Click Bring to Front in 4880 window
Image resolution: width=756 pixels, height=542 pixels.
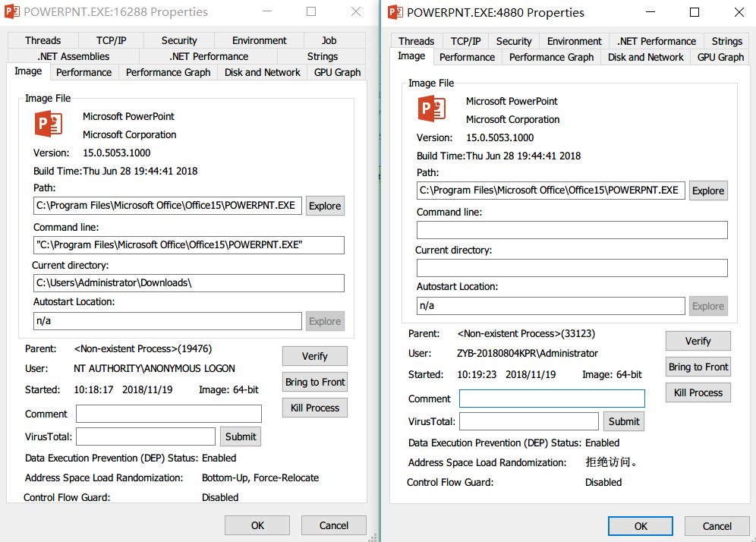pyautogui.click(x=698, y=367)
